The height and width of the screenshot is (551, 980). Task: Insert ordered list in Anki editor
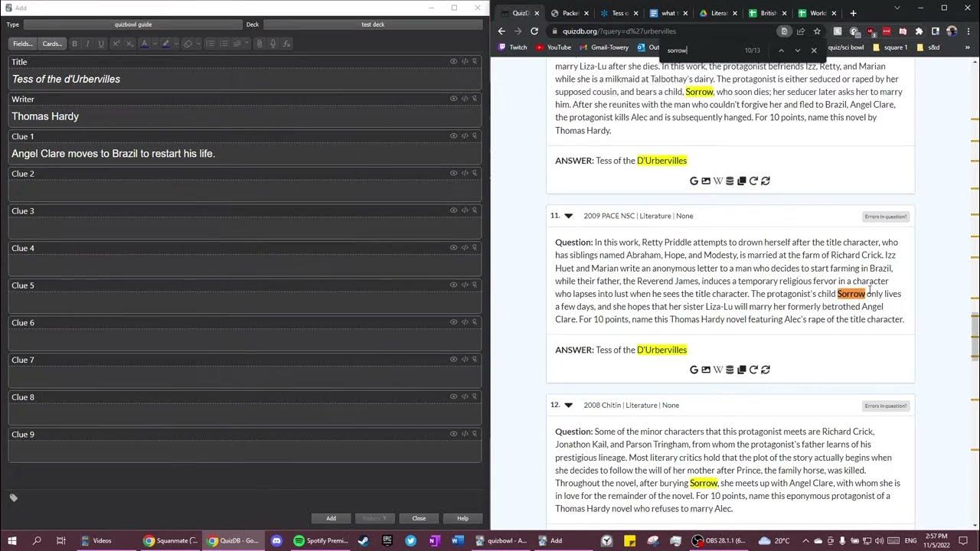click(224, 44)
